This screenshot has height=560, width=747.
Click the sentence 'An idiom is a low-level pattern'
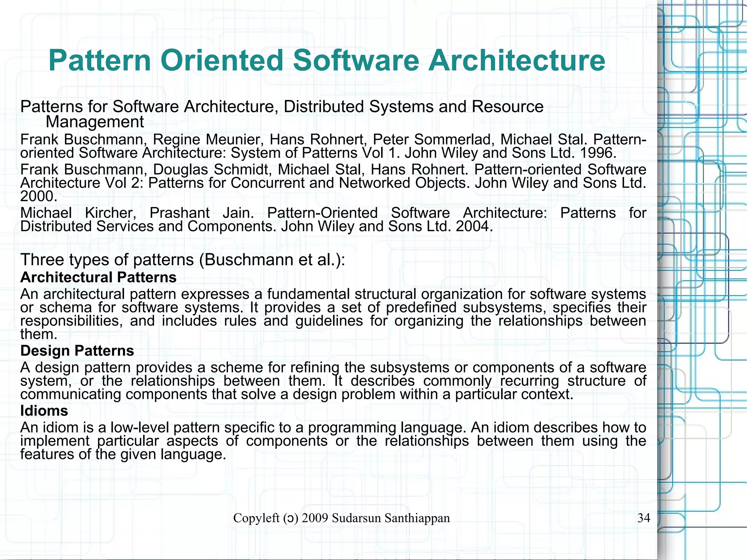click(x=333, y=428)
